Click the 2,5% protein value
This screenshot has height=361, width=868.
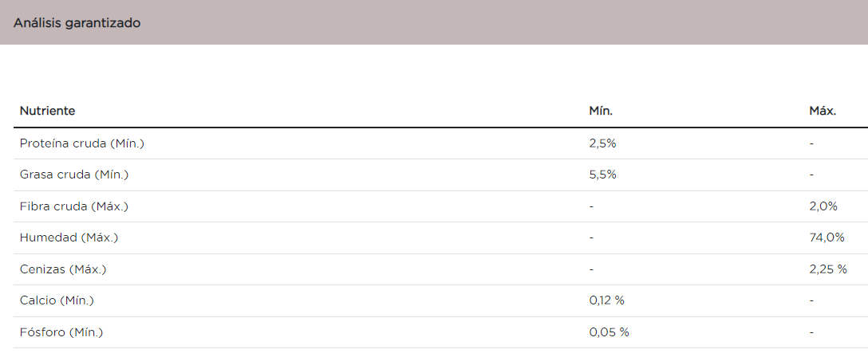click(x=602, y=143)
